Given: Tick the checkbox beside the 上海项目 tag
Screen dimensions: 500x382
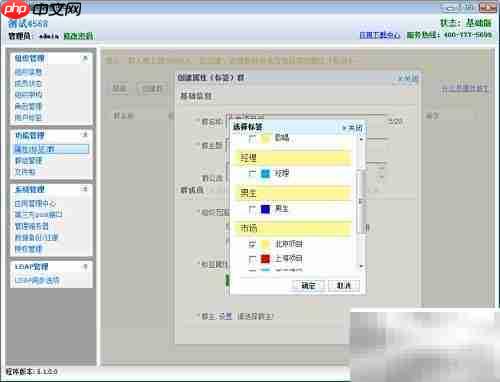Looking at the screenshot, I should (252, 259).
